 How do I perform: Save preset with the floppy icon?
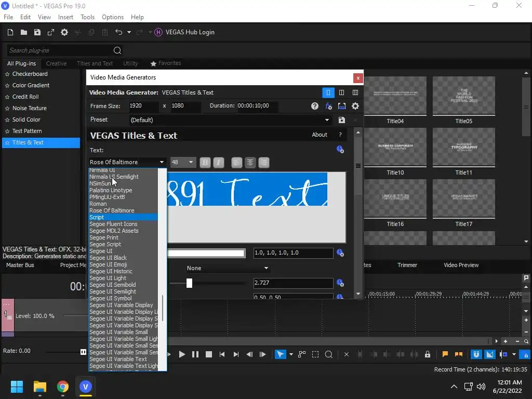(342, 120)
